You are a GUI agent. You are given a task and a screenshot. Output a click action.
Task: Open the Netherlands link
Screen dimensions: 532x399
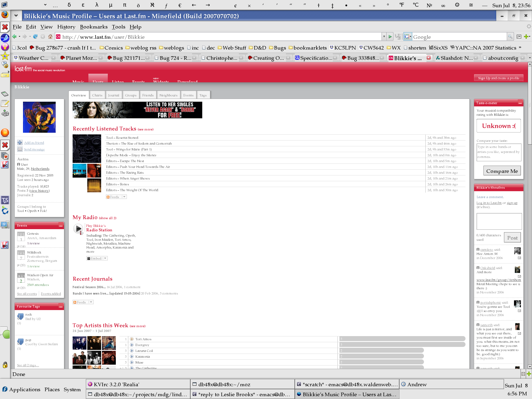coord(40,169)
